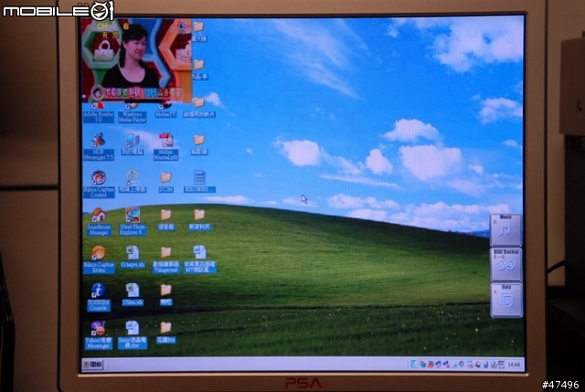Select the network computer shortcut beside MSN Messenger
The image size is (585, 392).
tap(132, 144)
